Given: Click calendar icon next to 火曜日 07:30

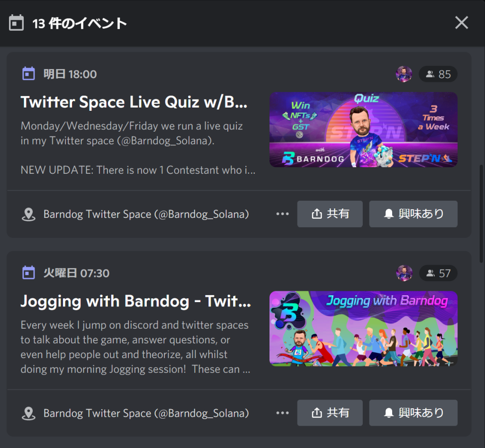Looking at the screenshot, I should [x=29, y=273].
